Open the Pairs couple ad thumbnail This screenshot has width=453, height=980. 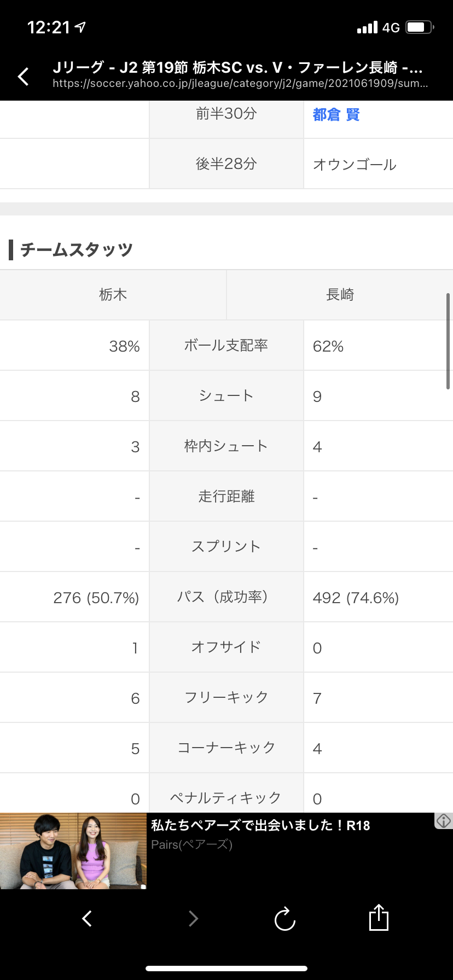click(x=73, y=851)
